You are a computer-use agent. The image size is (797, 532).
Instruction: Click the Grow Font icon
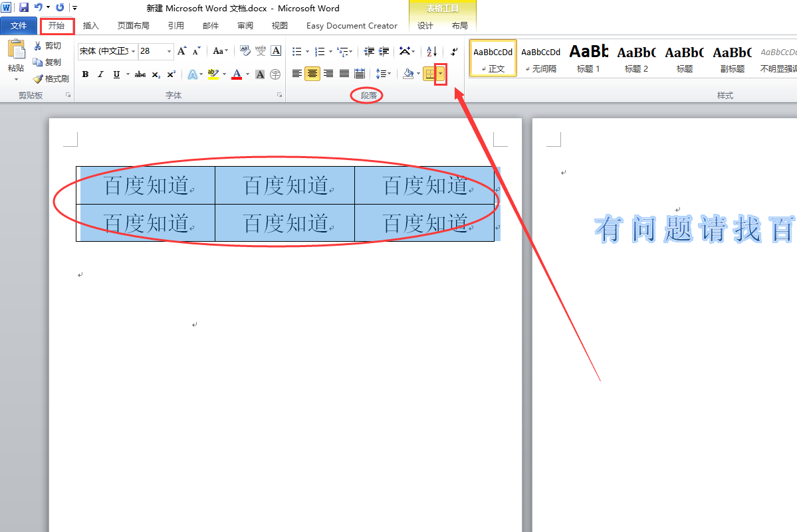[182, 50]
